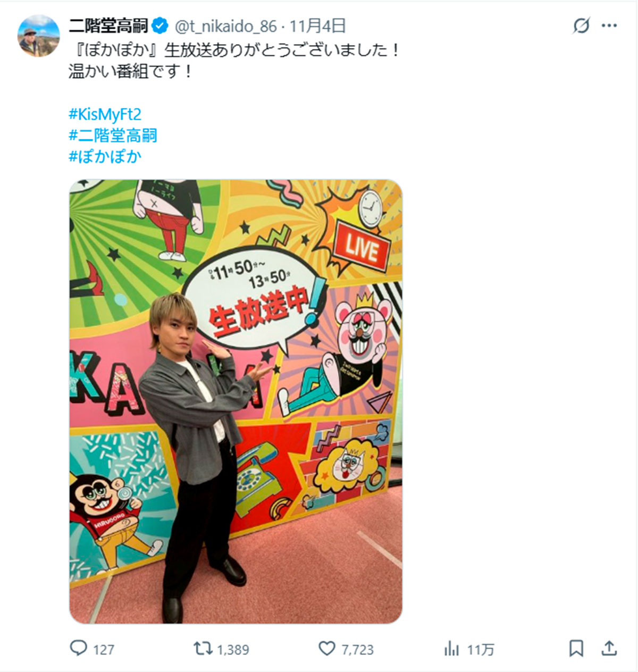Open the #KisMyFt2 hashtag link
Viewport: 638px width, 672px height.
(x=105, y=114)
